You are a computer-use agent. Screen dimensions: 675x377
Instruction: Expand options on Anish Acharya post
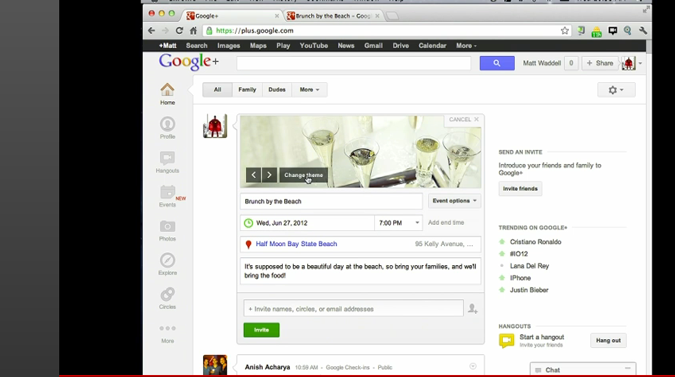pos(473,366)
